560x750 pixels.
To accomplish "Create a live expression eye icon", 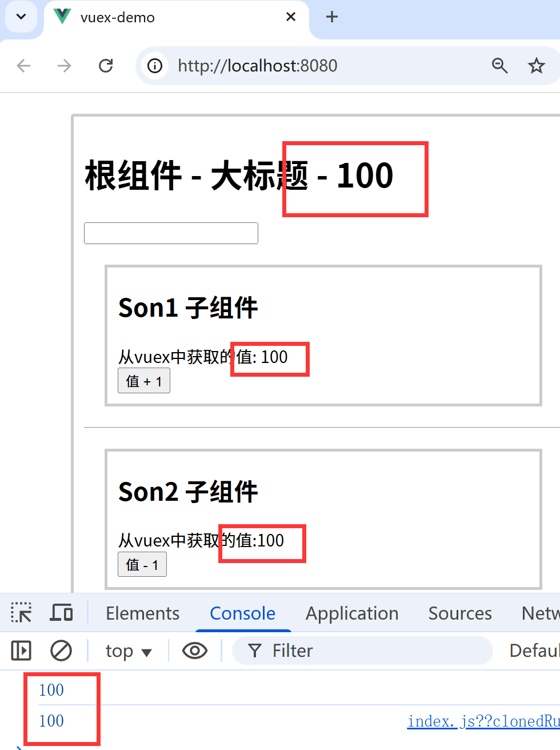I will coord(195,651).
